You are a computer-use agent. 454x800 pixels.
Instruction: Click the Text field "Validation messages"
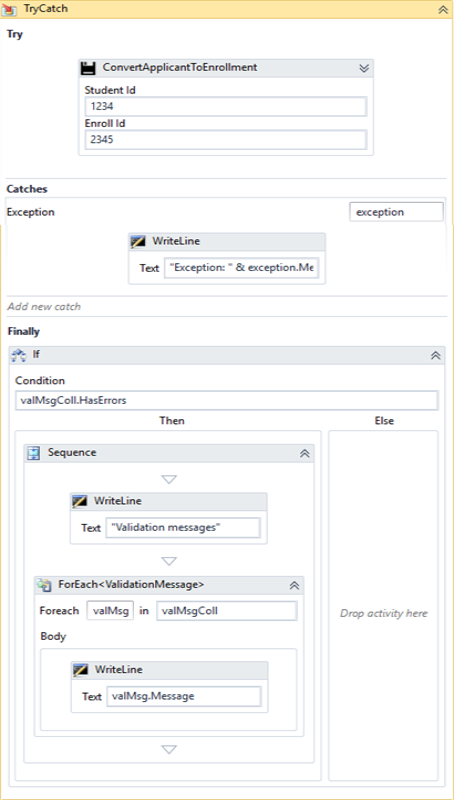183,528
